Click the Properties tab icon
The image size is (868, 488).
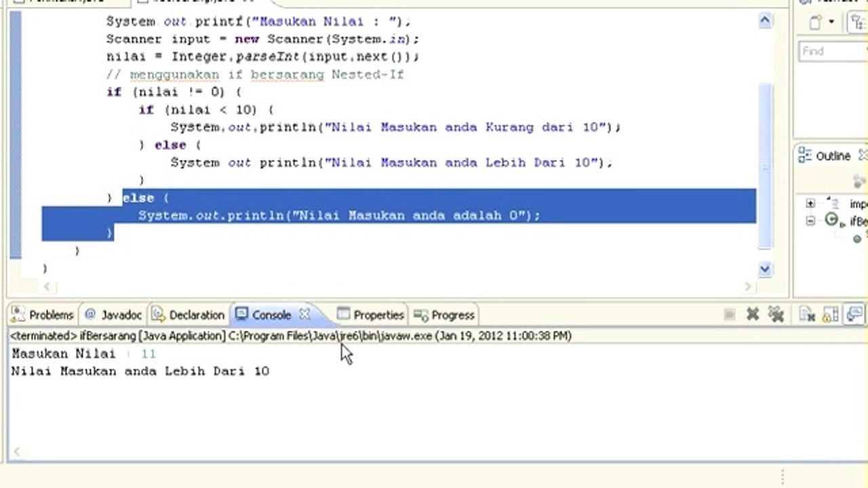[x=343, y=314]
